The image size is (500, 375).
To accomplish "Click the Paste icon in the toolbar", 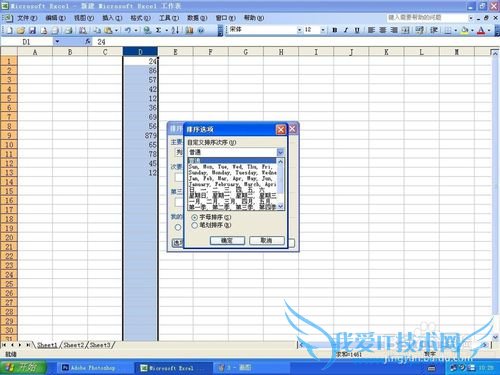I will (108, 30).
